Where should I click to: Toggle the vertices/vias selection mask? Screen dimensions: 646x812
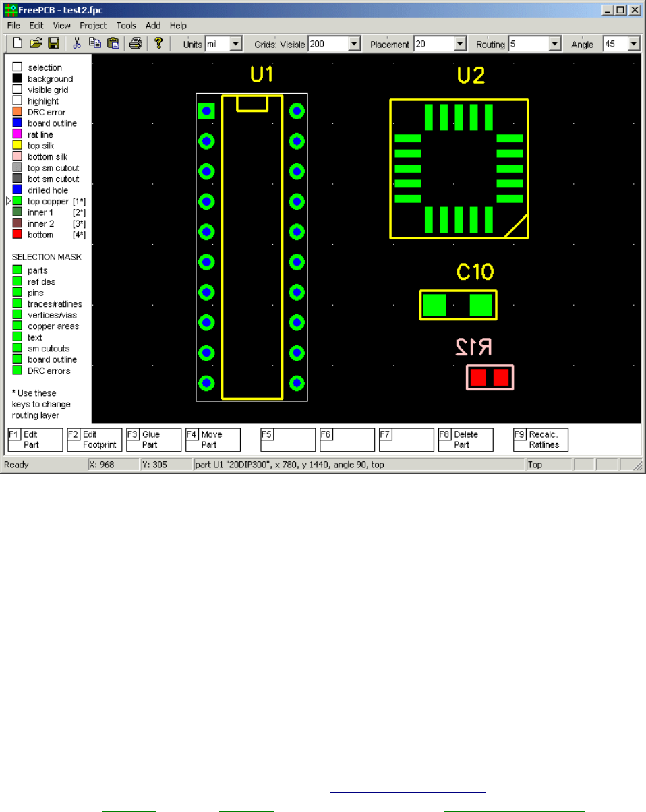click(x=18, y=315)
